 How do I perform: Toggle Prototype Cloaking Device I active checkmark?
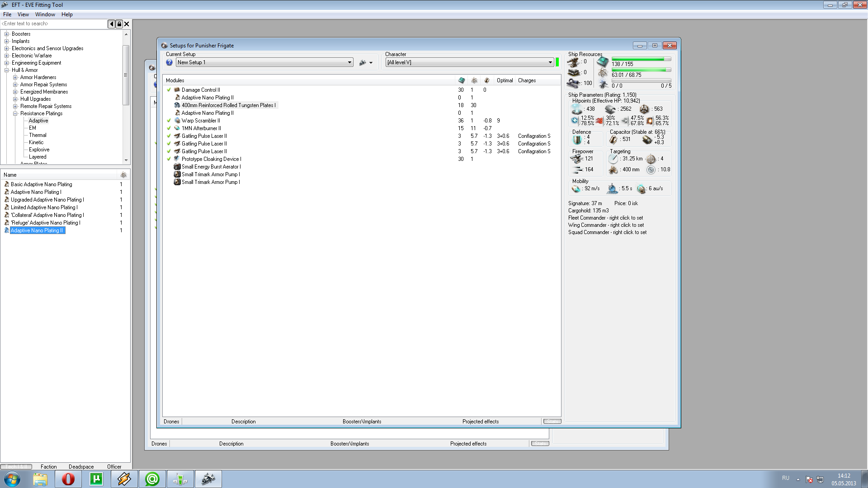[x=169, y=159]
